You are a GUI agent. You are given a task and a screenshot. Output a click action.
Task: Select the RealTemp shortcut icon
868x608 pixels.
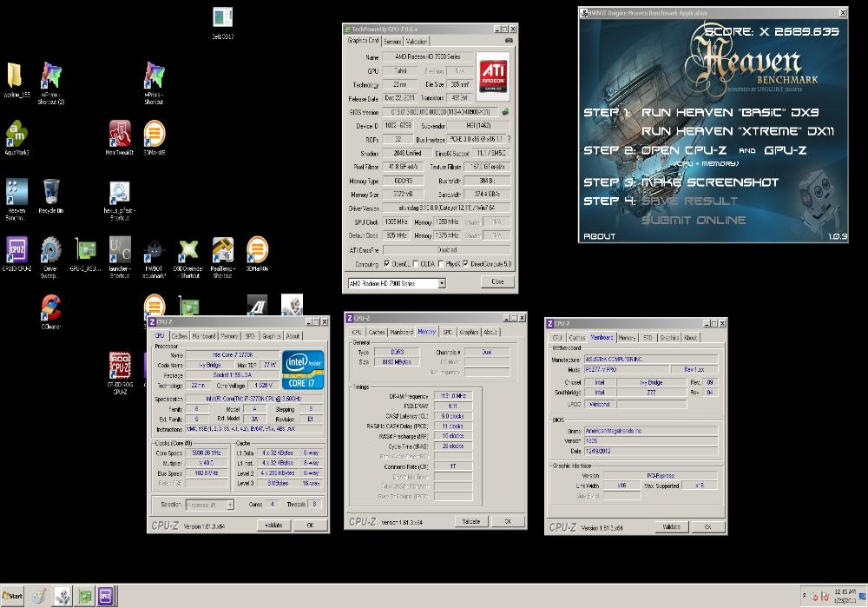point(222,257)
